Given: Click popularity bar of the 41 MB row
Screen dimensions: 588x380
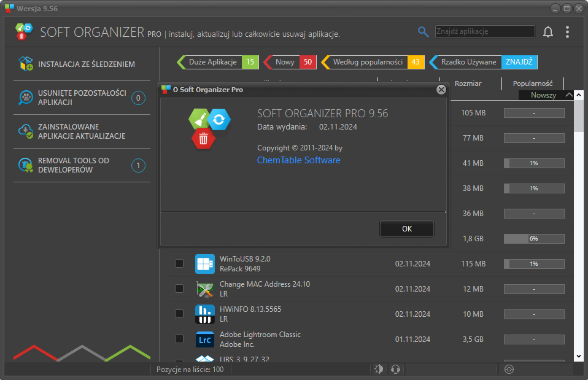Looking at the screenshot, I should (534, 163).
